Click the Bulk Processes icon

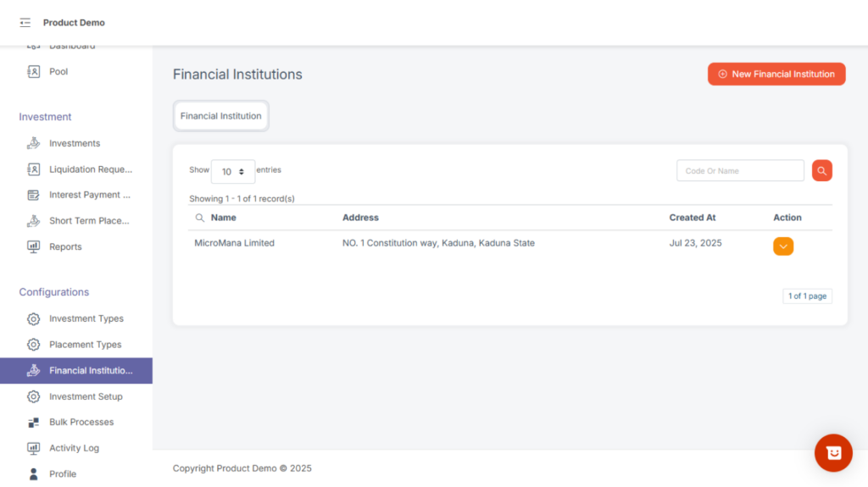(33, 423)
